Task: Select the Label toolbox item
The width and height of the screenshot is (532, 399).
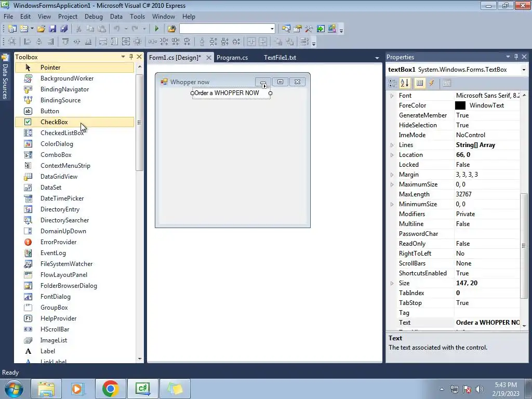Action: pyautogui.click(x=75, y=351)
